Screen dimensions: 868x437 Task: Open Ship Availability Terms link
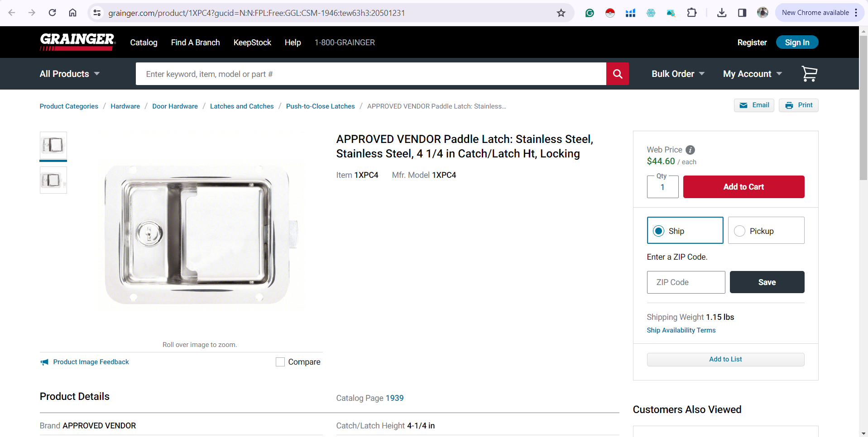pos(681,330)
